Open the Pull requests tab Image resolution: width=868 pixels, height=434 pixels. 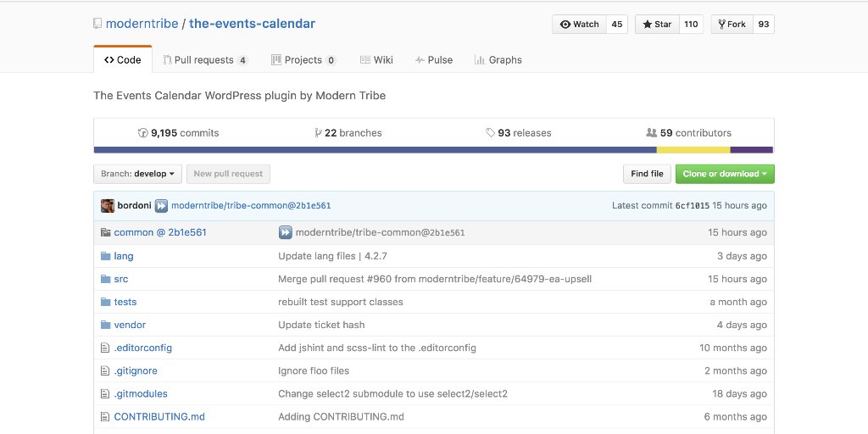tap(205, 60)
